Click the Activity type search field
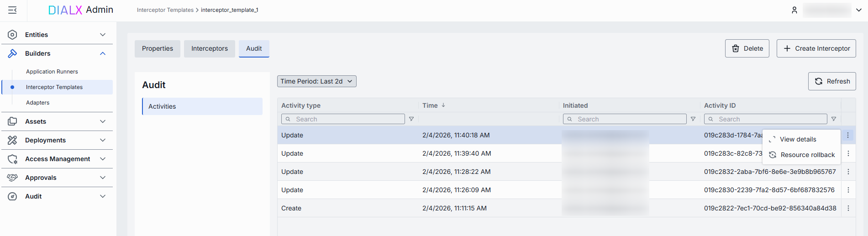 (x=347, y=119)
